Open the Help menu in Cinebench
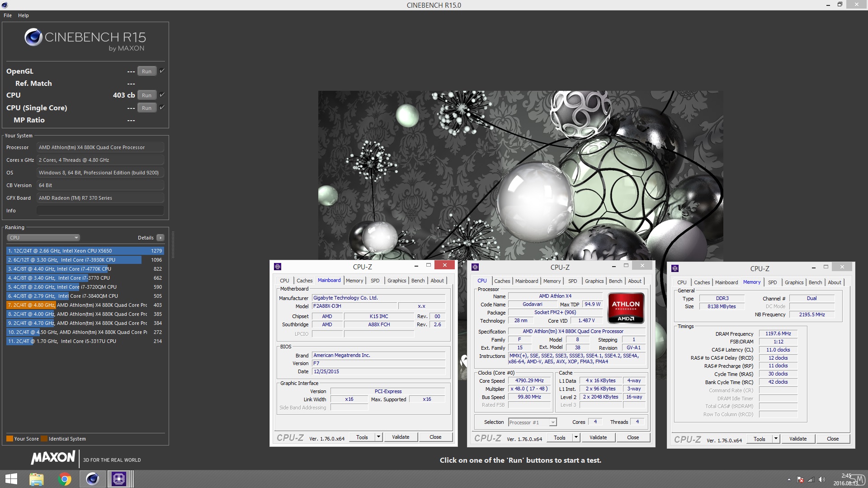 [x=24, y=15]
